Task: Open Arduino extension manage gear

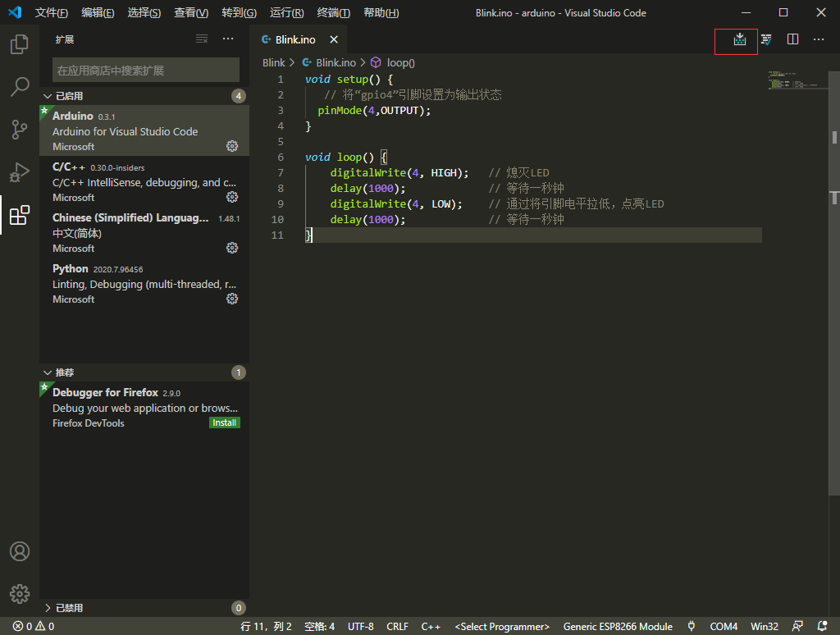Action: click(232, 146)
